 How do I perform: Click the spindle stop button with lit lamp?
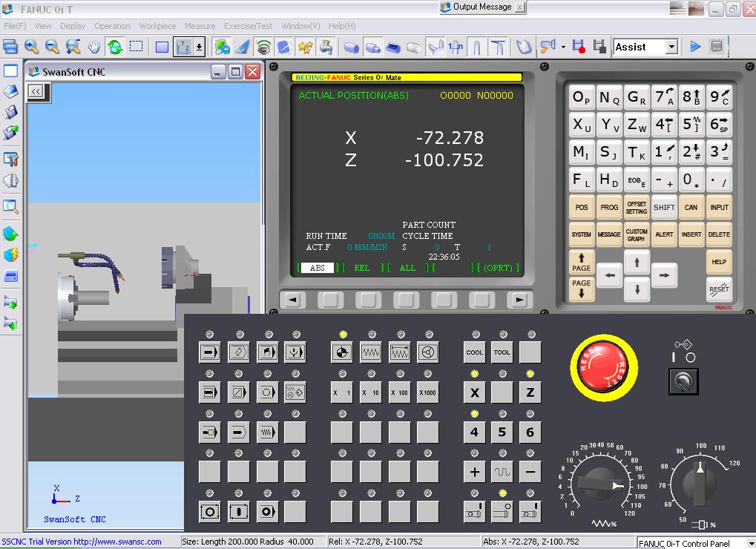(502, 512)
